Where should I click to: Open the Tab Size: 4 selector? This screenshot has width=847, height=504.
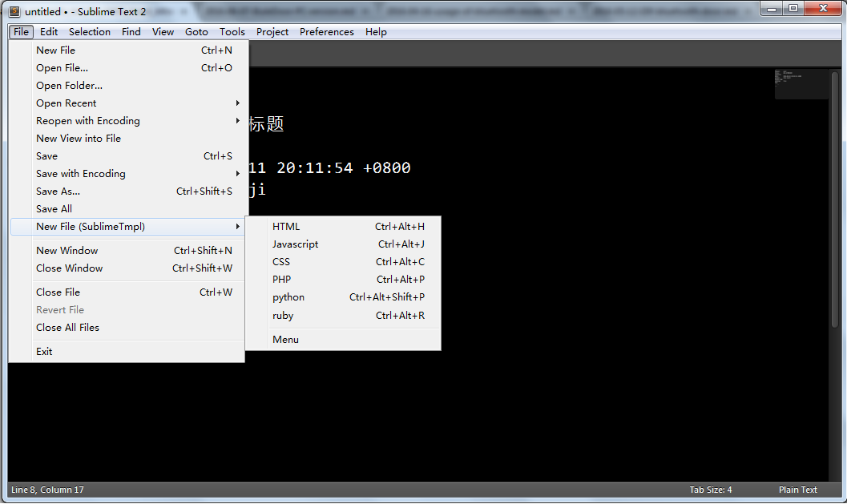pos(710,490)
